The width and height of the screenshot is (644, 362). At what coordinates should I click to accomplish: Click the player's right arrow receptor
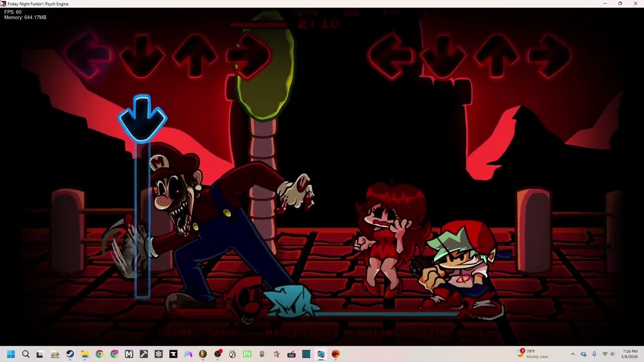point(550,56)
